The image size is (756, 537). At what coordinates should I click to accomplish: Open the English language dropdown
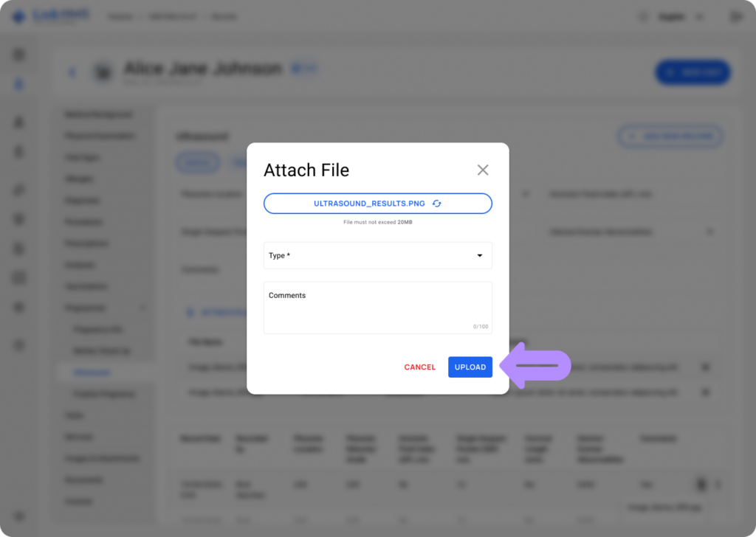pos(680,17)
